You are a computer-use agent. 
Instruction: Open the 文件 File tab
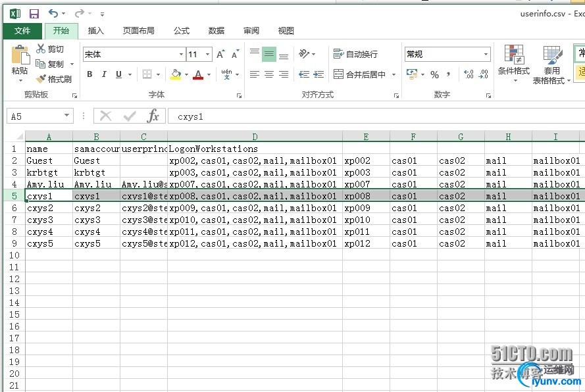(22, 31)
